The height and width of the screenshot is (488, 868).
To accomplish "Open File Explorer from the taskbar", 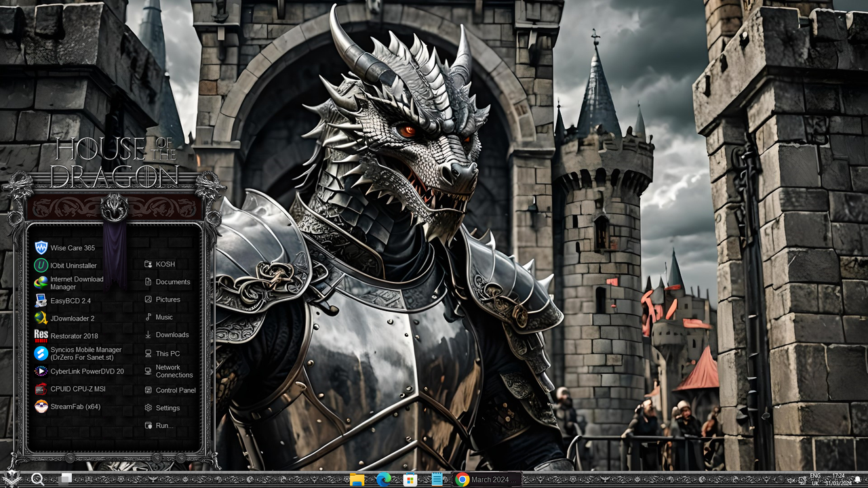I will click(357, 480).
